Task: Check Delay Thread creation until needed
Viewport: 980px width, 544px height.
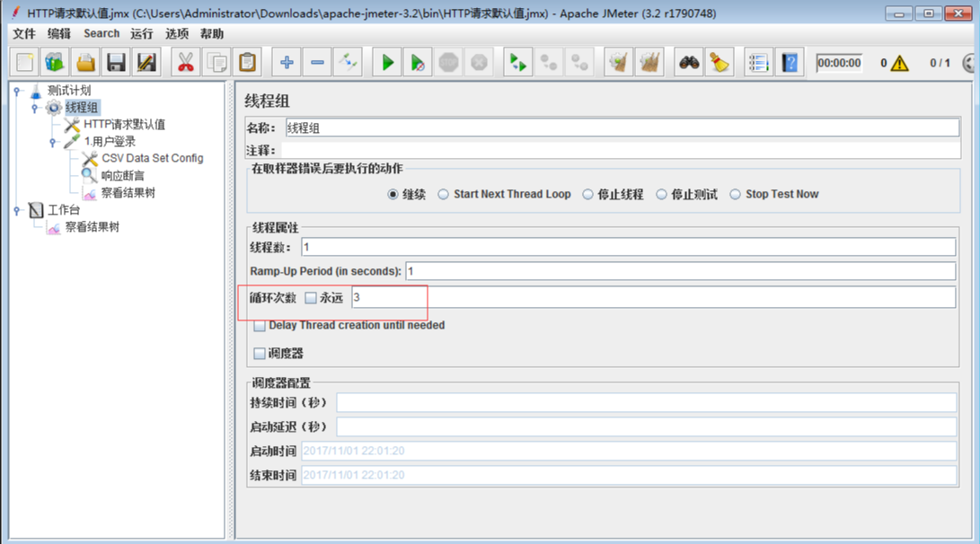Action: (260, 325)
